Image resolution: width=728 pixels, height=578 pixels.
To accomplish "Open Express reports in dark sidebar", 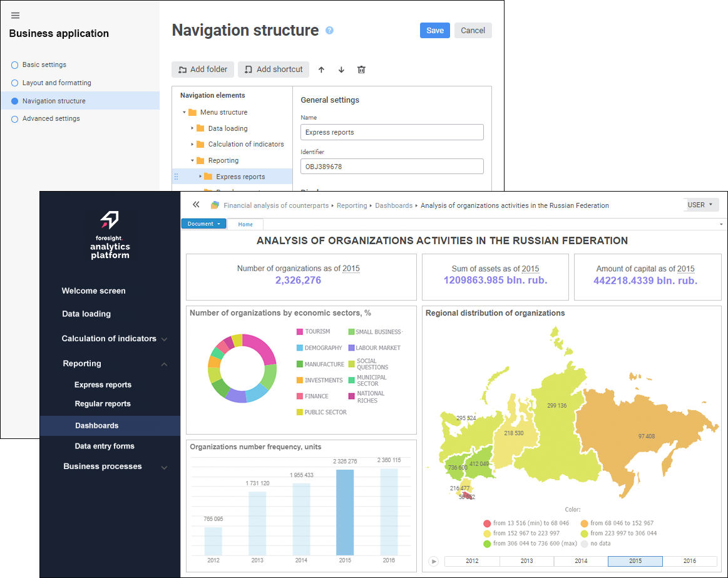I will [x=103, y=384].
